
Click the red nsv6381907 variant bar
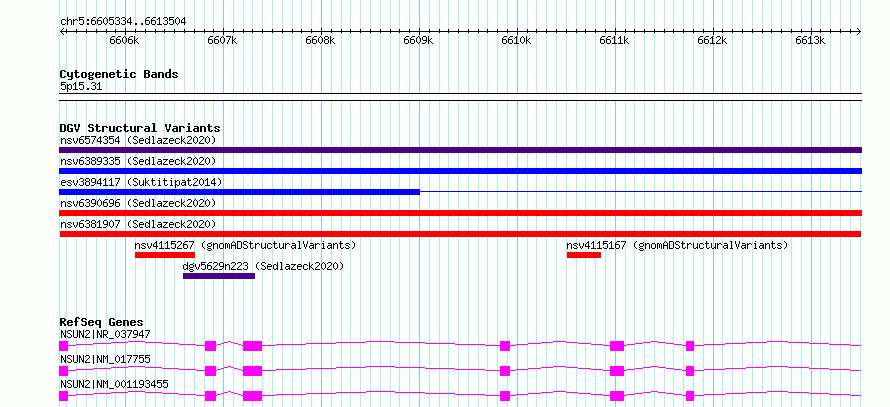460,234
